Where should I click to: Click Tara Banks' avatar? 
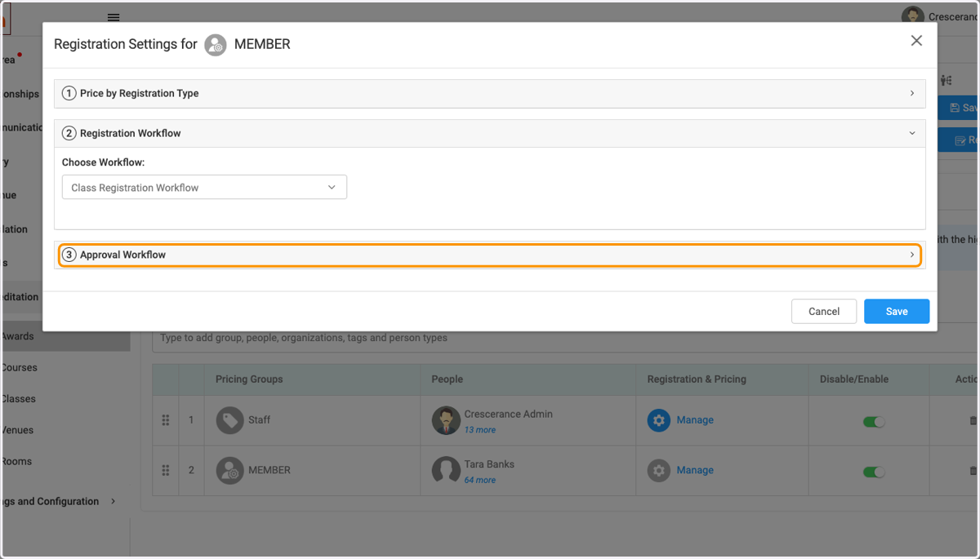[x=446, y=470]
